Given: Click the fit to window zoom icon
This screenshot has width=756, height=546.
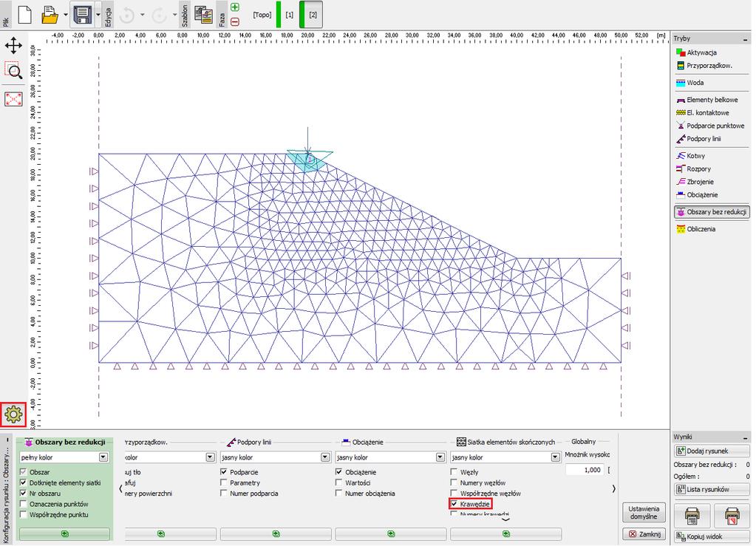Looking at the screenshot, I should point(13,99).
